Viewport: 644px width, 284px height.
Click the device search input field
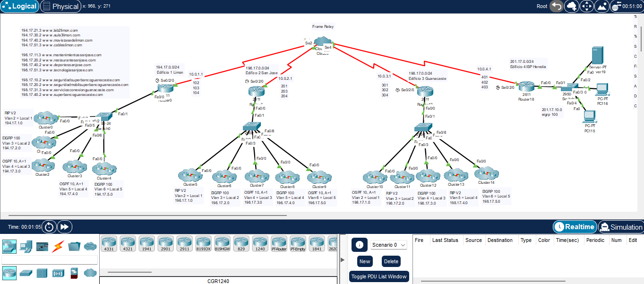pos(50,259)
